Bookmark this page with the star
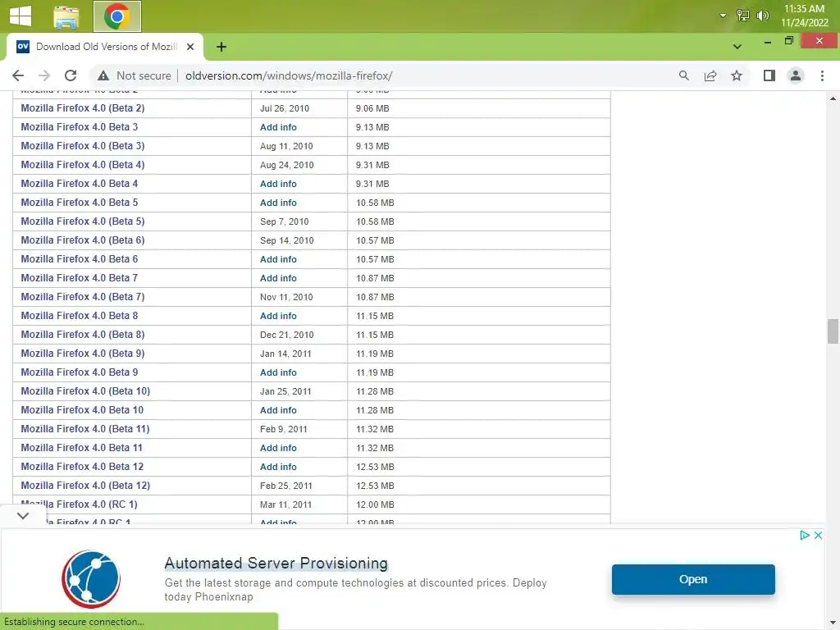The width and height of the screenshot is (840, 630). pyautogui.click(x=737, y=75)
